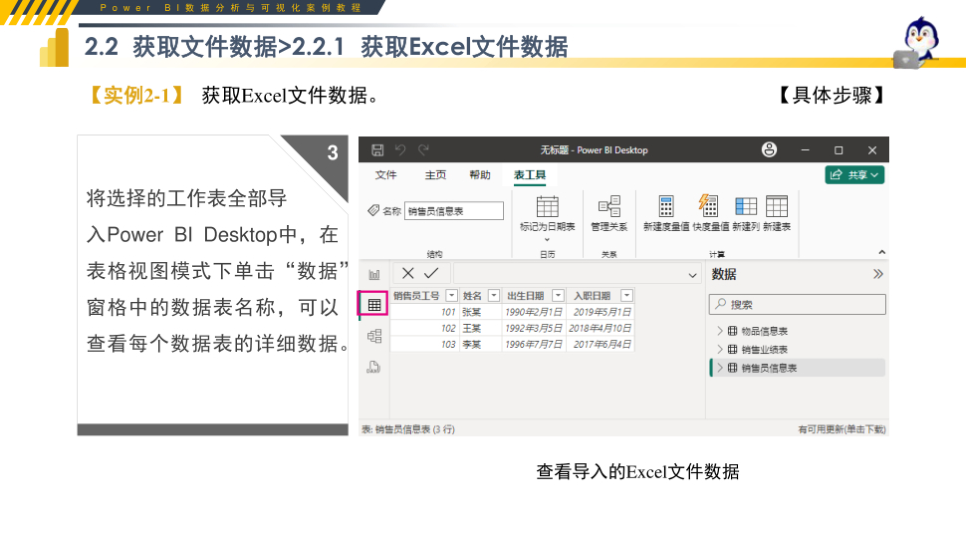
Task: Click cell 李某 in 姓名 column
Action: click(481, 344)
